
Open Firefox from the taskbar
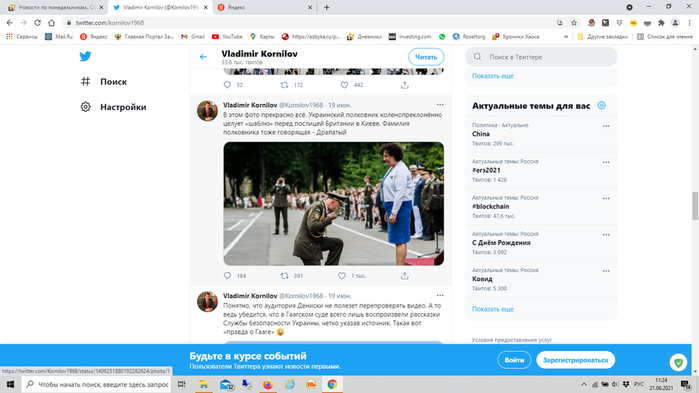267,384
